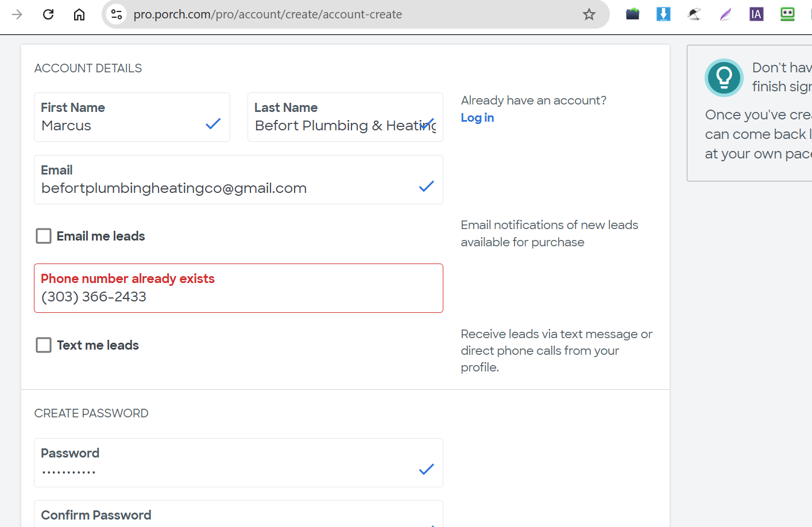The image size is (812, 527).
Task: Open the purple feather extension
Action: 725,14
